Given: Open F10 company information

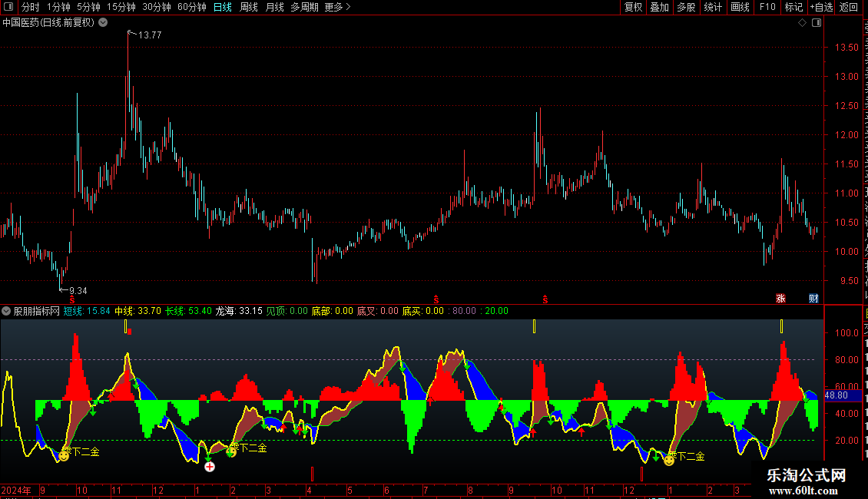Looking at the screenshot, I should [767, 7].
